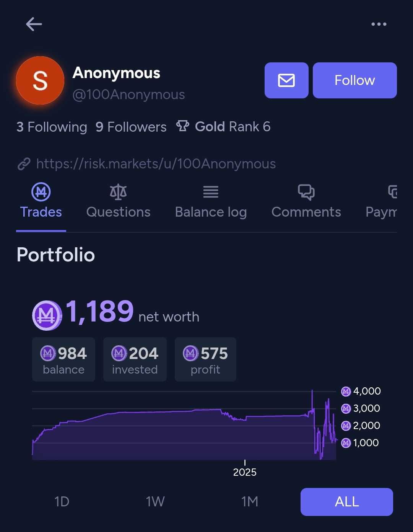
Task: Select the ALL chart range
Action: pyautogui.click(x=347, y=502)
